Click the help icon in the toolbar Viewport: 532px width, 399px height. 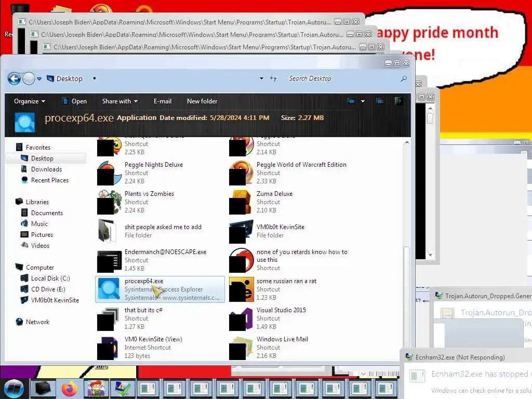click(x=398, y=101)
